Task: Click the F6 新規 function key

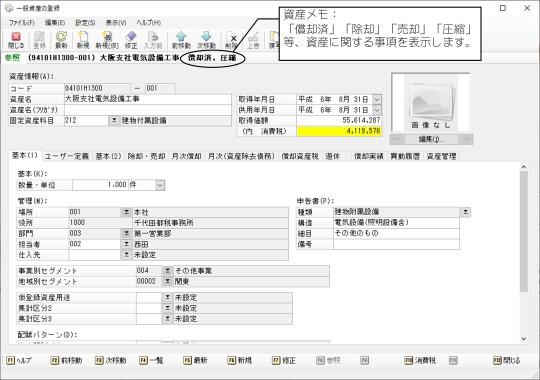Action: (x=239, y=360)
